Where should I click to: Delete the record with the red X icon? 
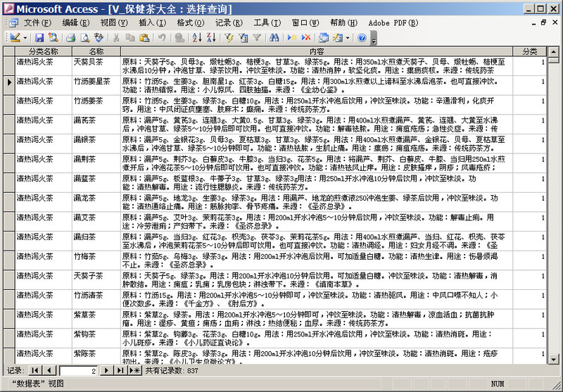(x=306, y=37)
